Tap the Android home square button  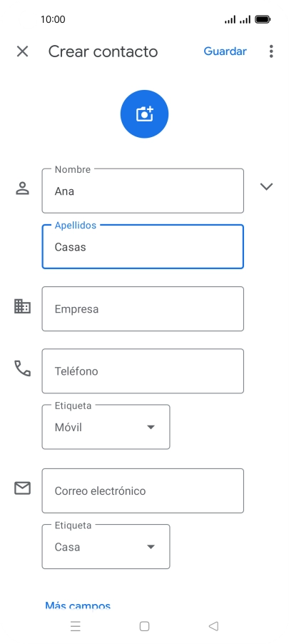click(x=144, y=626)
